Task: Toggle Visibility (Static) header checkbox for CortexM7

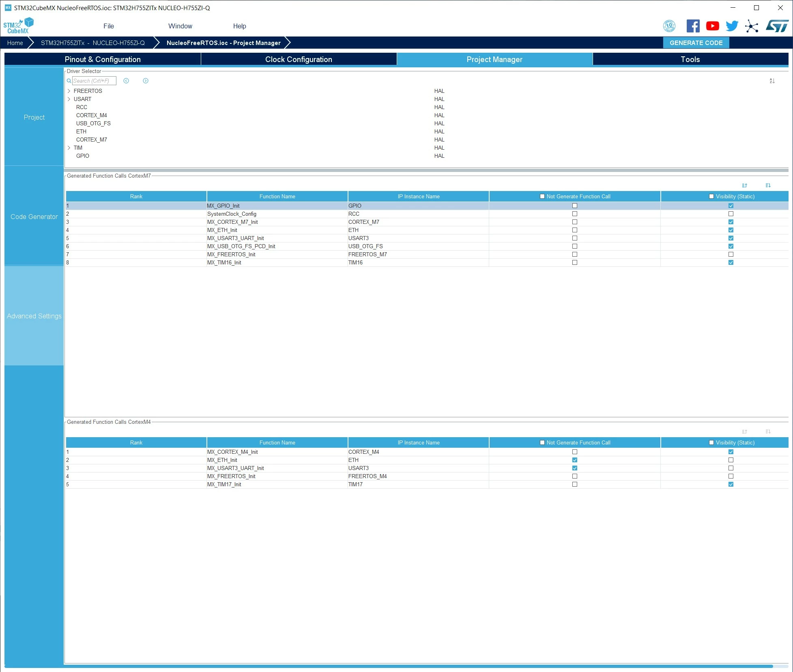Action: [x=711, y=196]
